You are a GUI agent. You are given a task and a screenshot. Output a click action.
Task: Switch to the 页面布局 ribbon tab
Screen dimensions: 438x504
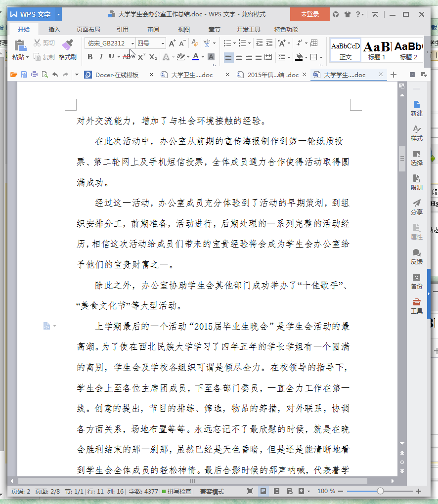coord(88,29)
